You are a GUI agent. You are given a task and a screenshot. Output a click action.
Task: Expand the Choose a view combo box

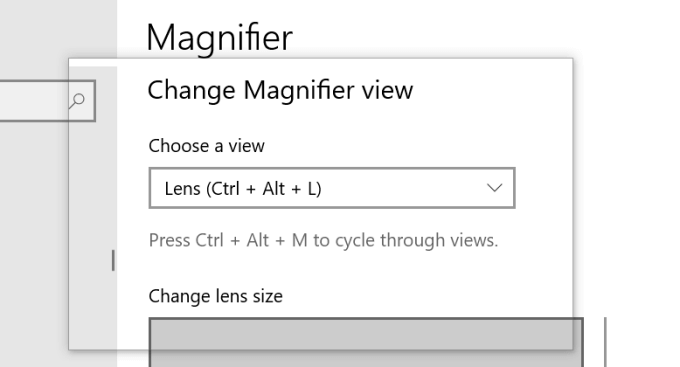point(332,188)
